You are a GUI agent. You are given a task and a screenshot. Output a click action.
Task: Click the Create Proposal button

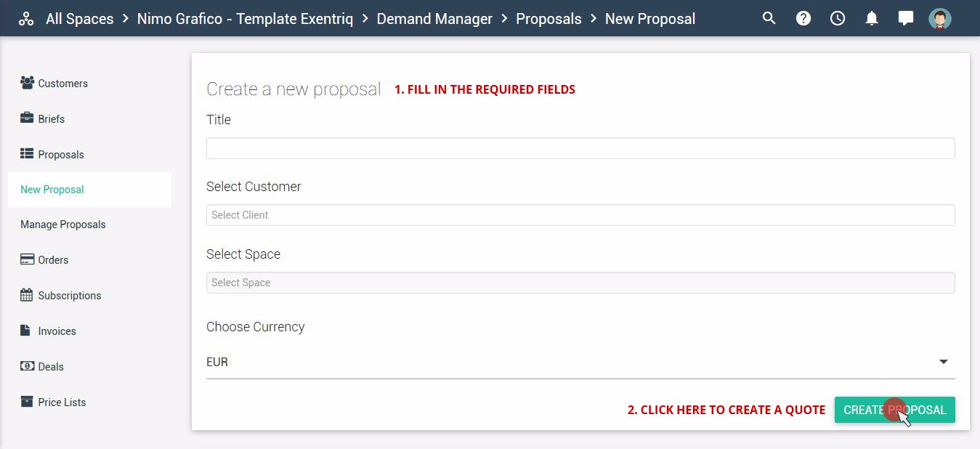[x=894, y=410]
